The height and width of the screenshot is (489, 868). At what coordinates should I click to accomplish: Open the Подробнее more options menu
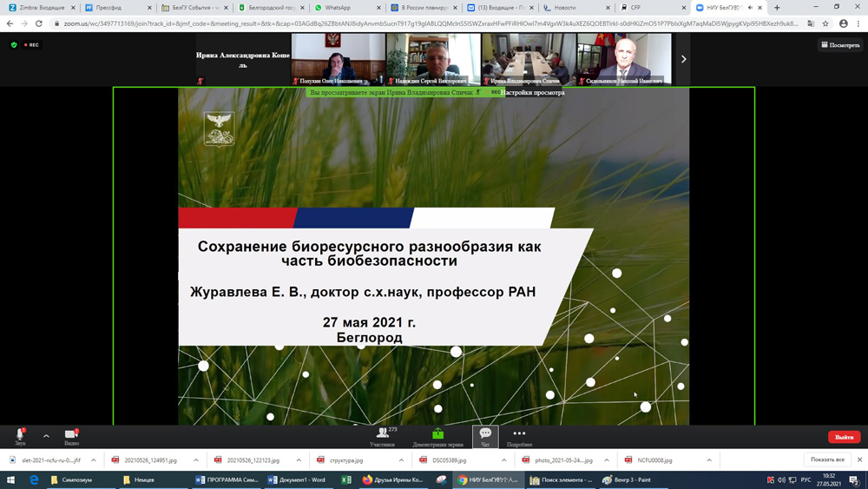[519, 434]
